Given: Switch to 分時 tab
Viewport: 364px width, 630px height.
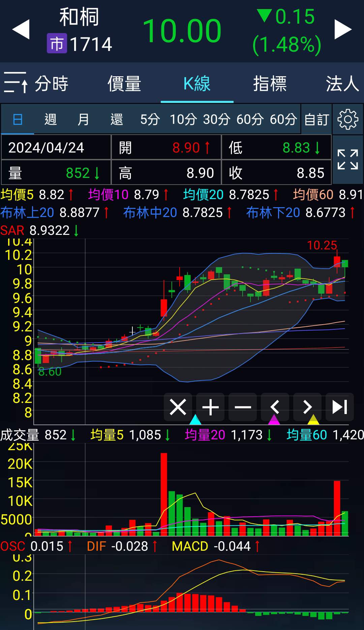Looking at the screenshot, I should pyautogui.click(x=52, y=83).
